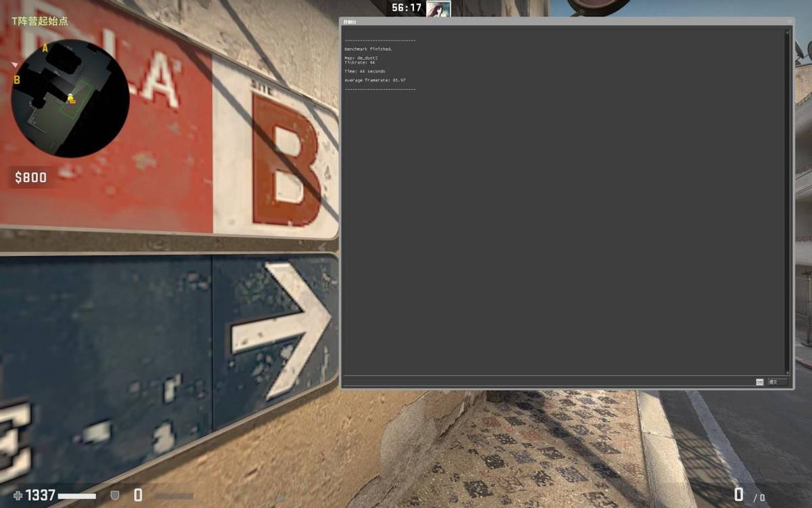Click the 'Tickrate: 64' console line
Viewport: 812px width, 508px height.
359,62
